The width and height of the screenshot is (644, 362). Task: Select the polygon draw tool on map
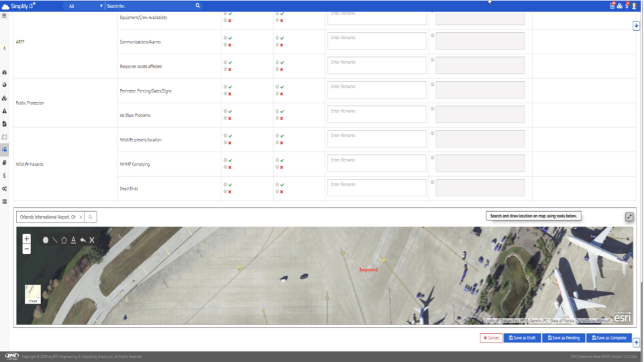pyautogui.click(x=64, y=240)
